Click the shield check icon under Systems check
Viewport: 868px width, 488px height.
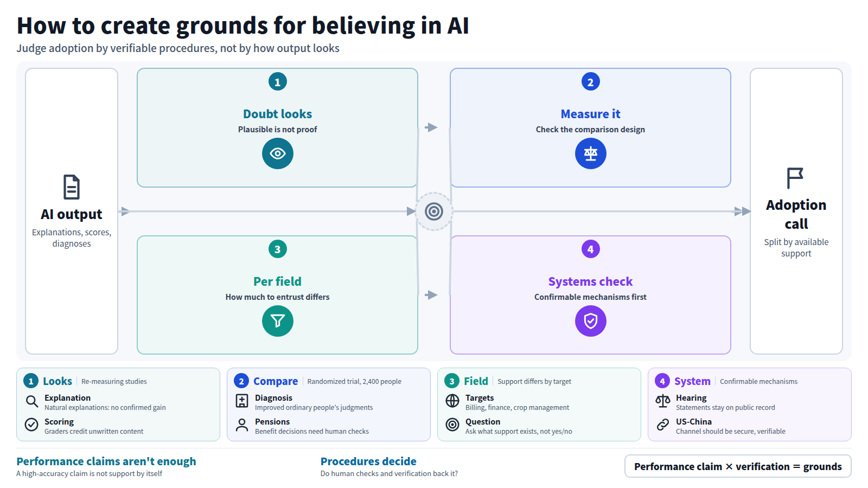tap(591, 321)
